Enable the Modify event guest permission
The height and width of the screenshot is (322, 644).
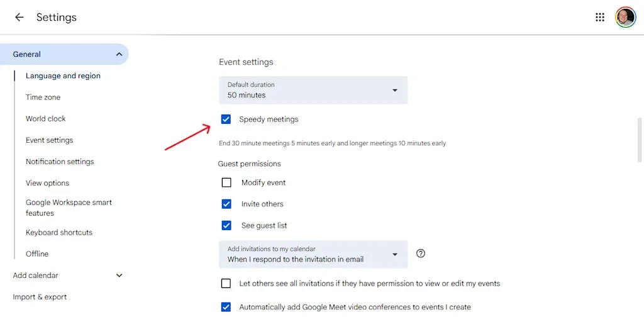[226, 183]
